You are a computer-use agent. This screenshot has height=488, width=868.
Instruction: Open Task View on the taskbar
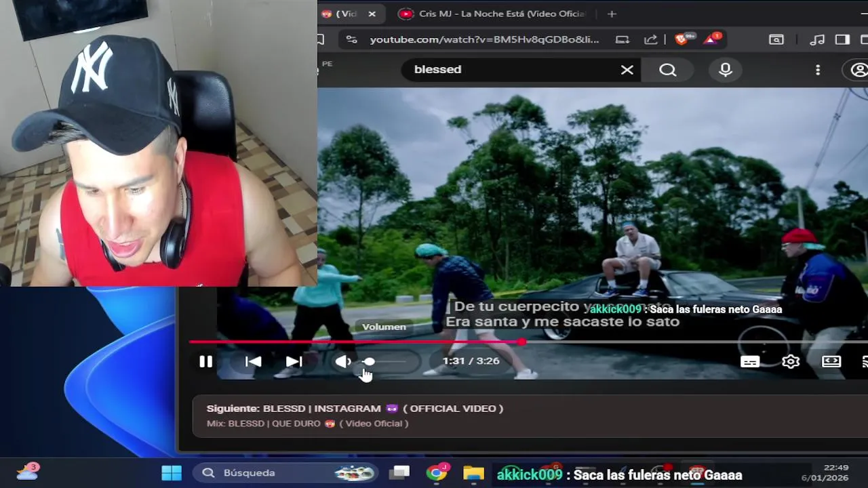[399, 472]
